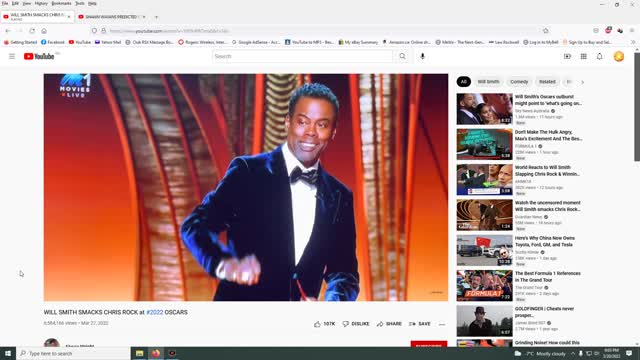Like the video with thumbs-up 107K
Viewport: 640px width, 360px height.
[324, 324]
